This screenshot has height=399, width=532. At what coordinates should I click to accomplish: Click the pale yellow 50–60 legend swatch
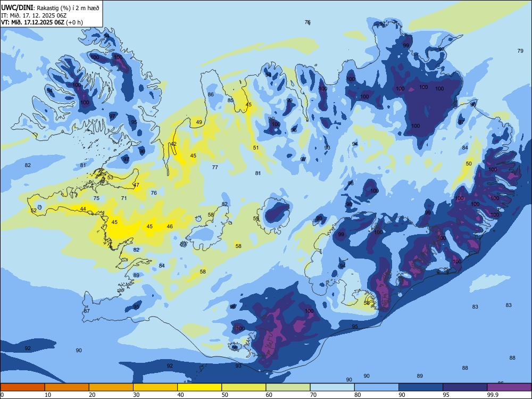(244, 387)
